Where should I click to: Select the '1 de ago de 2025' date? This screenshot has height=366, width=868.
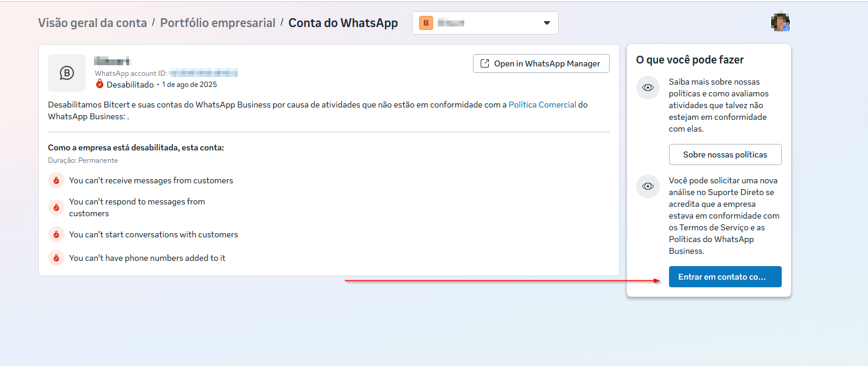(x=190, y=85)
